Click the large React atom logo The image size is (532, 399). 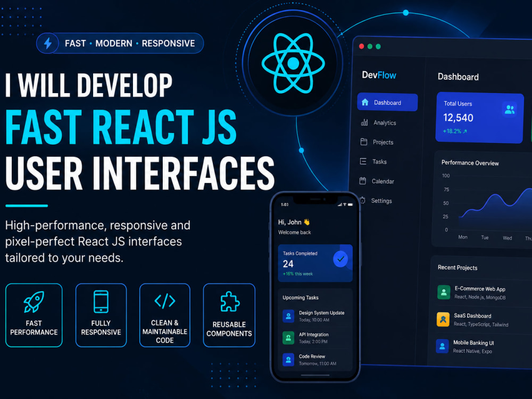pos(293,63)
